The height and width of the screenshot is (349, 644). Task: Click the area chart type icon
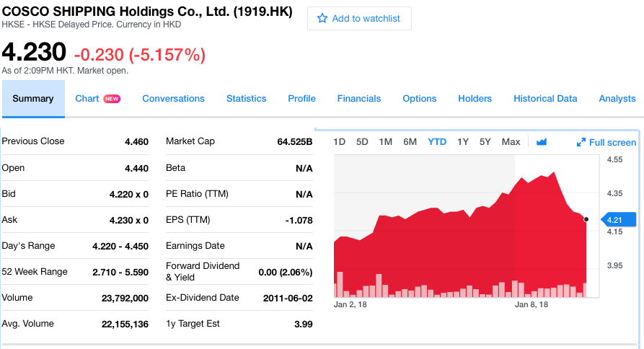coord(542,142)
